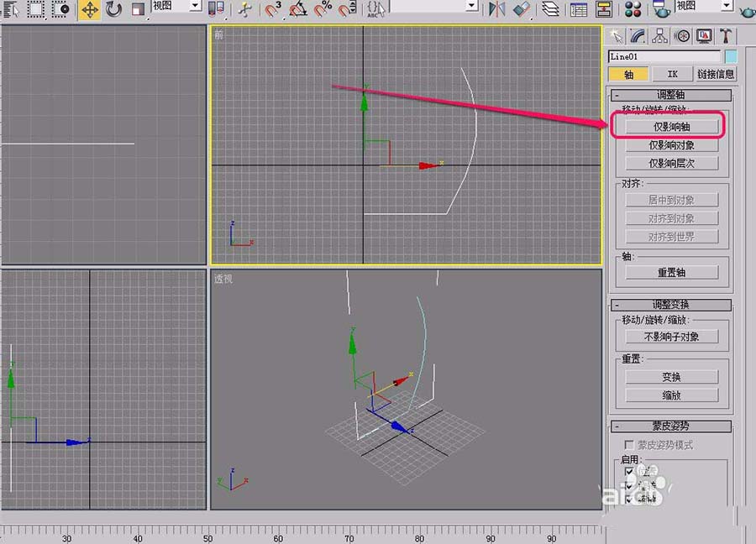Image resolution: width=756 pixels, height=544 pixels.
Task: Click the 对齐到对象 button
Action: 672,218
